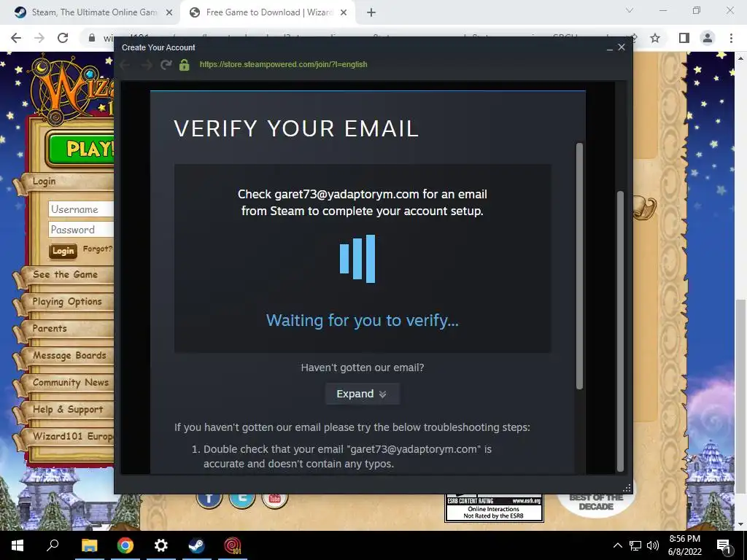The width and height of the screenshot is (747, 560).
Task: Click the VERIFY YOUR EMAIL heading
Action: pyautogui.click(x=296, y=128)
